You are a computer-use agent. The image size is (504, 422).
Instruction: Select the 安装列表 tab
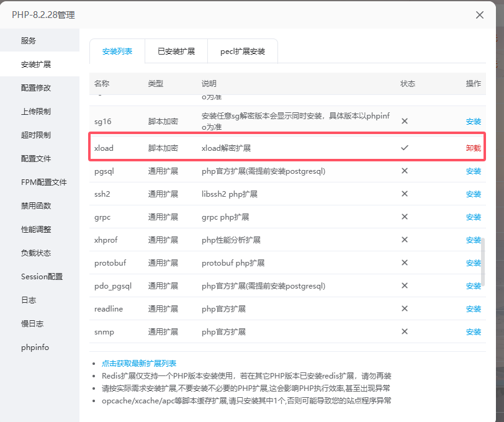point(117,52)
